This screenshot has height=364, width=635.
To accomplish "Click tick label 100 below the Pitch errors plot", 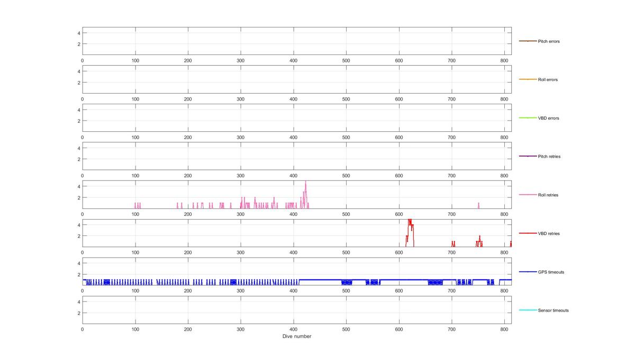I will [x=135, y=60].
